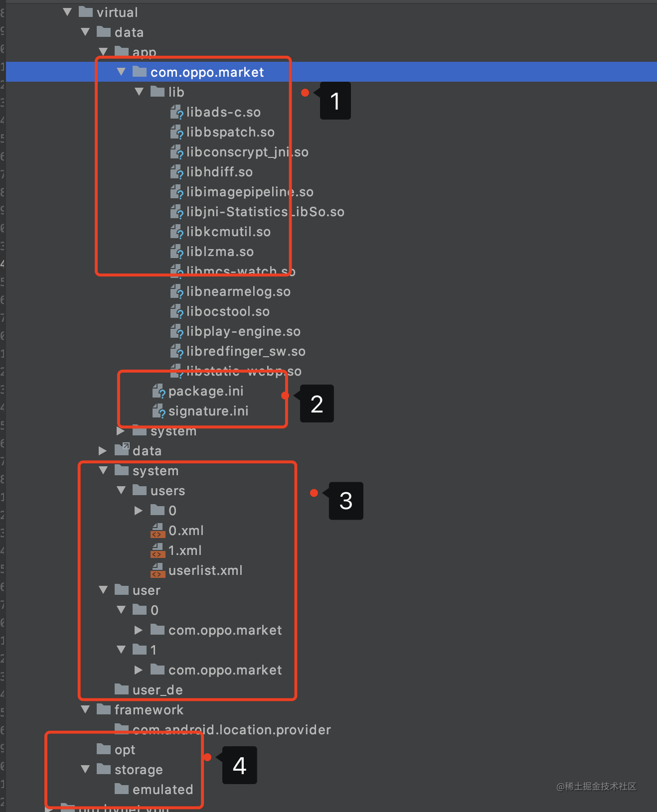Collapse the user folder arrow

(x=103, y=590)
